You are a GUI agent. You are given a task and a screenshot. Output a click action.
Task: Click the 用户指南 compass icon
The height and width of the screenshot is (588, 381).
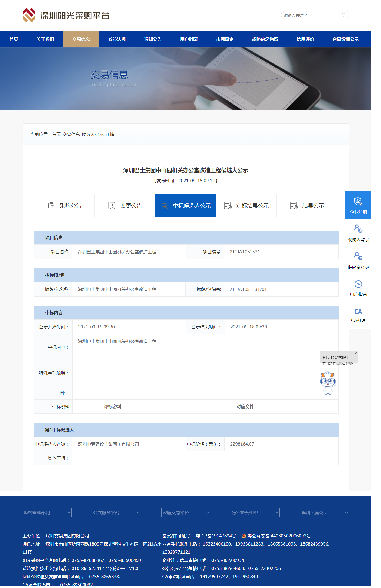coord(358,284)
